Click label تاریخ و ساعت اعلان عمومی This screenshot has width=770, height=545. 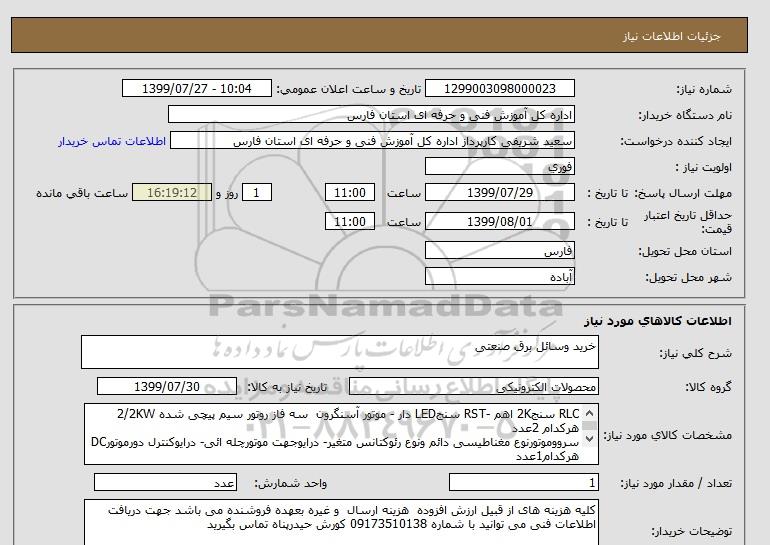(349, 89)
